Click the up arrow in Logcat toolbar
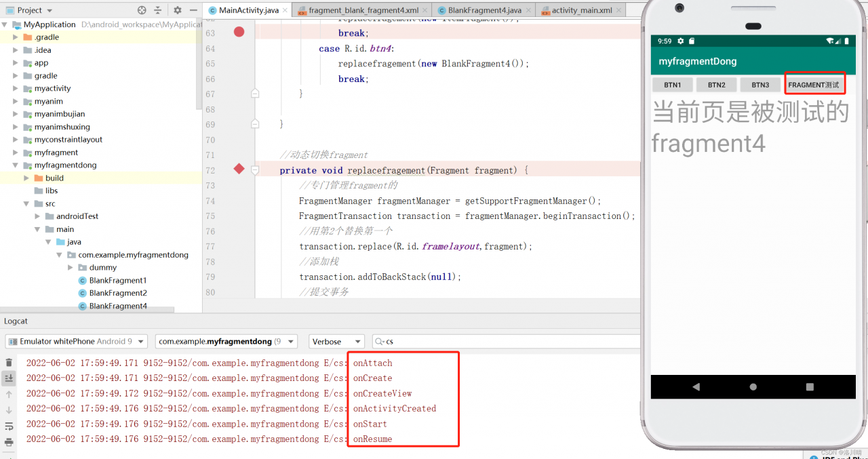This screenshot has height=459, width=868. [9, 394]
